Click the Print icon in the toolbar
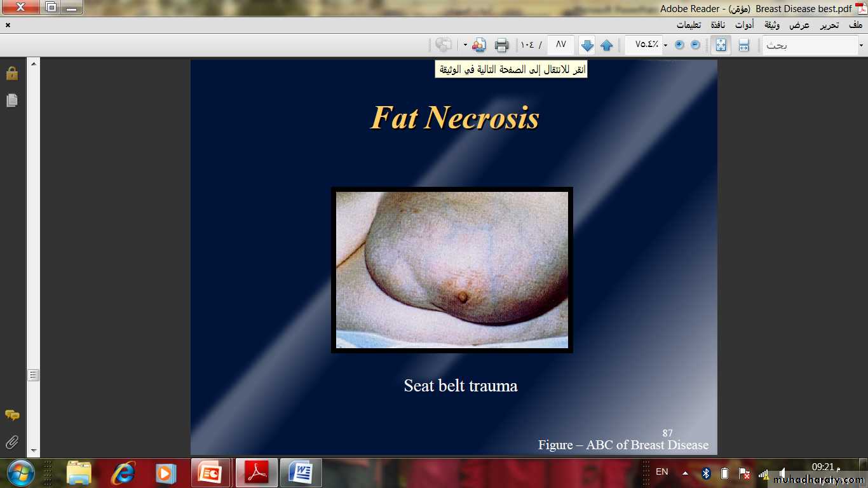This screenshot has height=488, width=868. click(501, 45)
